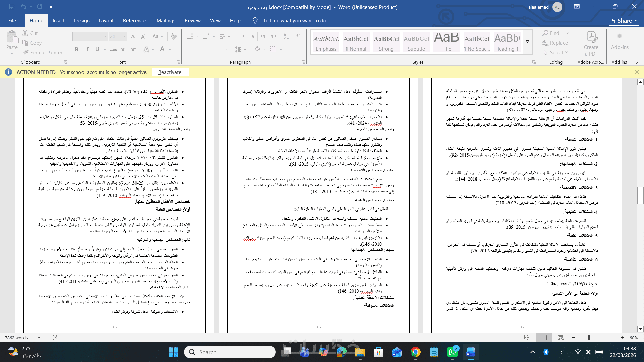Expand the Styles gallery More arrow
The image size is (644, 362).
click(x=527, y=42)
